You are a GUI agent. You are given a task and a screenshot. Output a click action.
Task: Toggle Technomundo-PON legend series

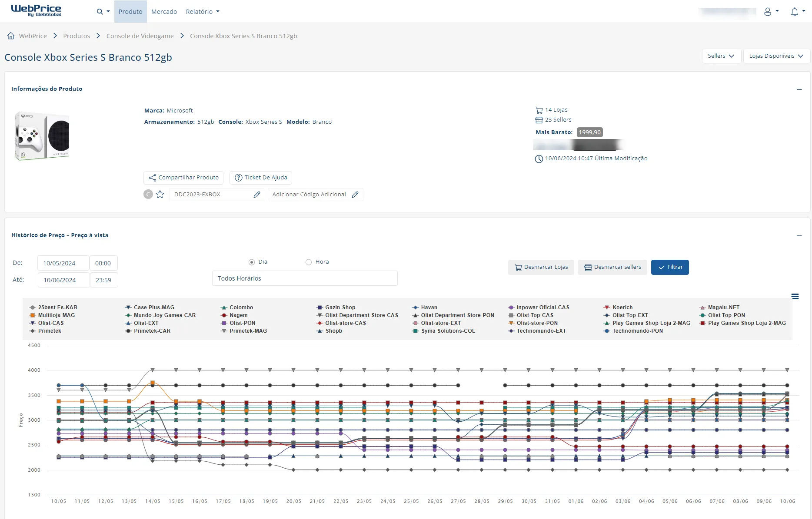[633, 331]
